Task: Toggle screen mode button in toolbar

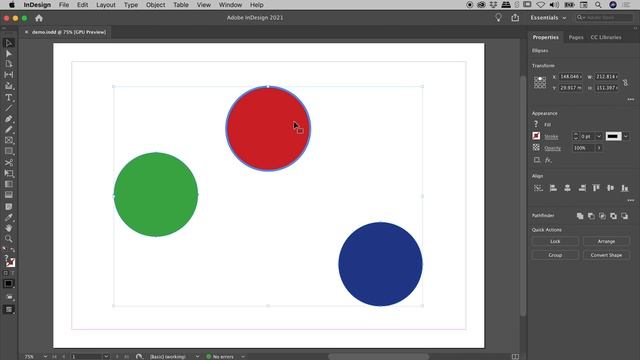Action: [9, 309]
